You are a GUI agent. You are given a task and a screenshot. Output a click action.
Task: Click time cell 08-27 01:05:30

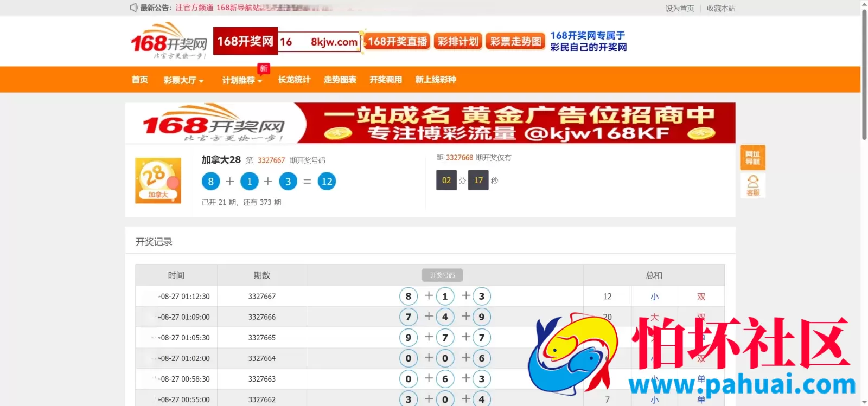(x=184, y=338)
